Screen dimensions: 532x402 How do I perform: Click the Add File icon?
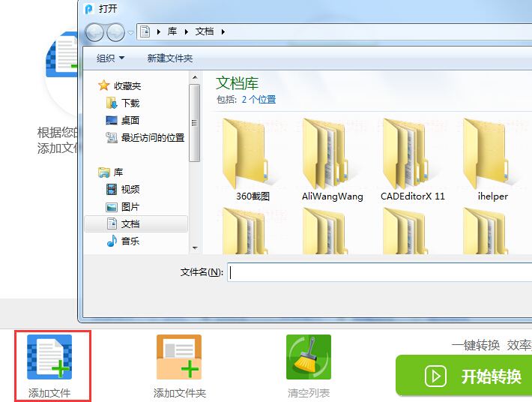49,357
